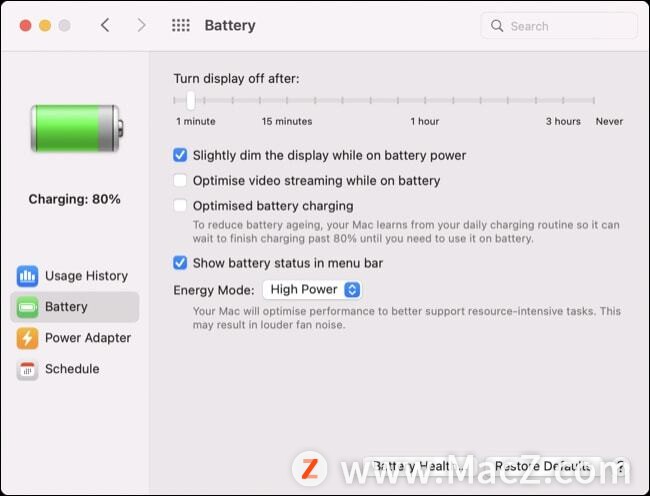The image size is (650, 496).
Task: Click the Restore Defaults button
Action: click(544, 466)
